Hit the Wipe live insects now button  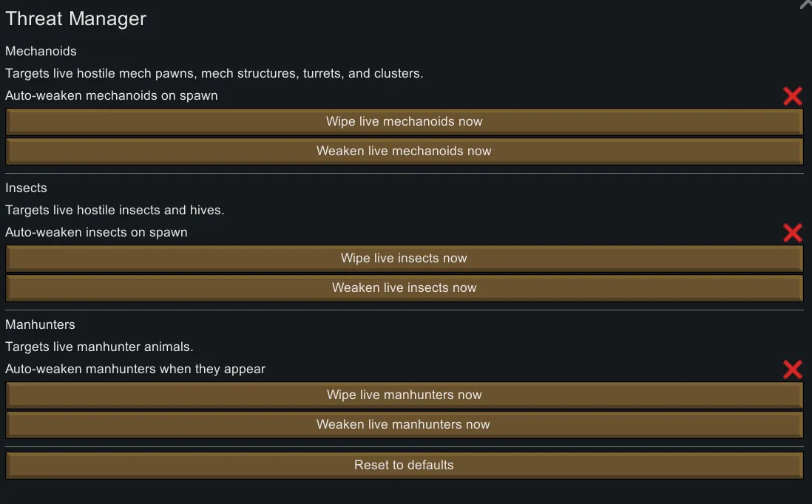point(404,258)
